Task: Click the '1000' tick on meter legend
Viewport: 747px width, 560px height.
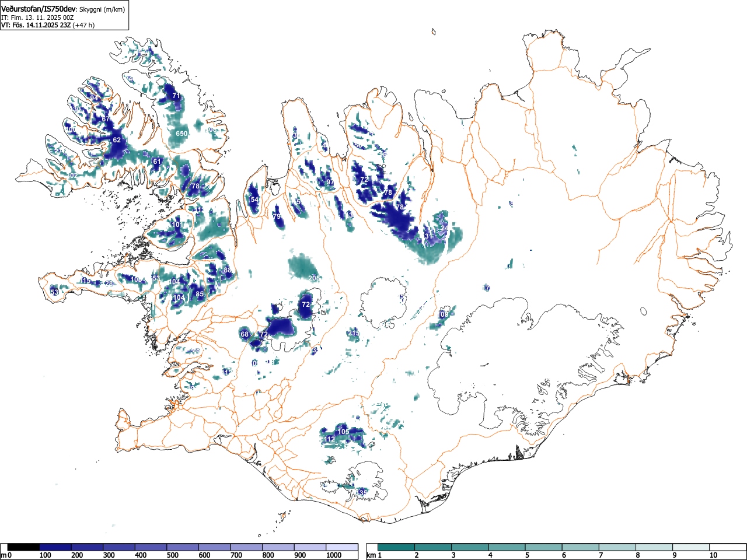Action: [334, 556]
